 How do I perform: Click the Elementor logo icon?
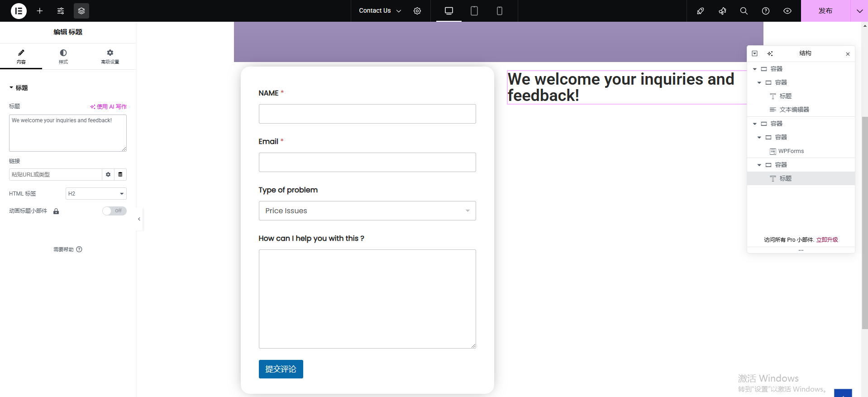(x=19, y=11)
